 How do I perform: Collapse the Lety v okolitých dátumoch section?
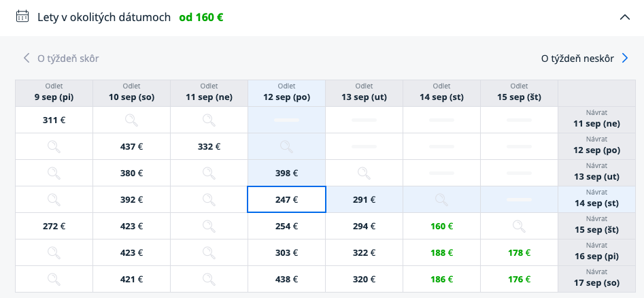625,18
